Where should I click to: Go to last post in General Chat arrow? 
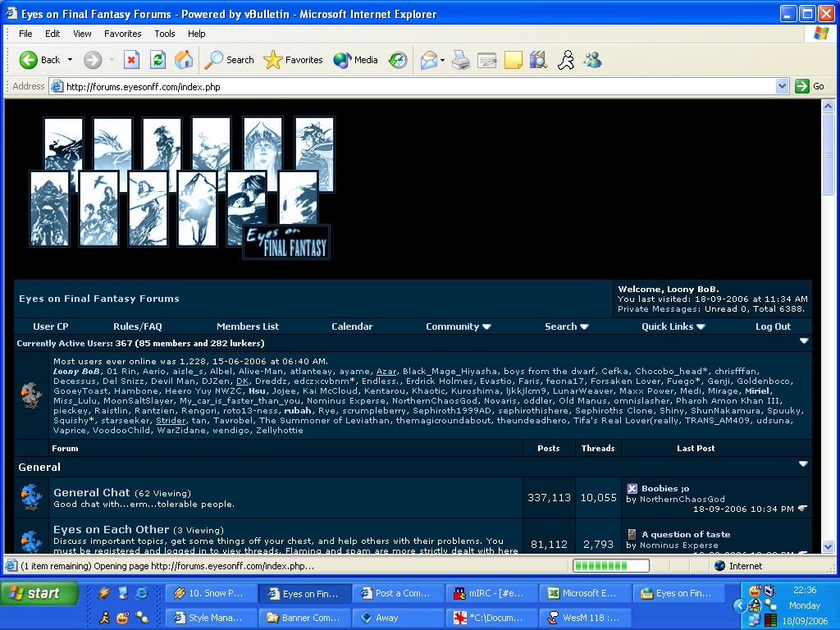tap(802, 509)
